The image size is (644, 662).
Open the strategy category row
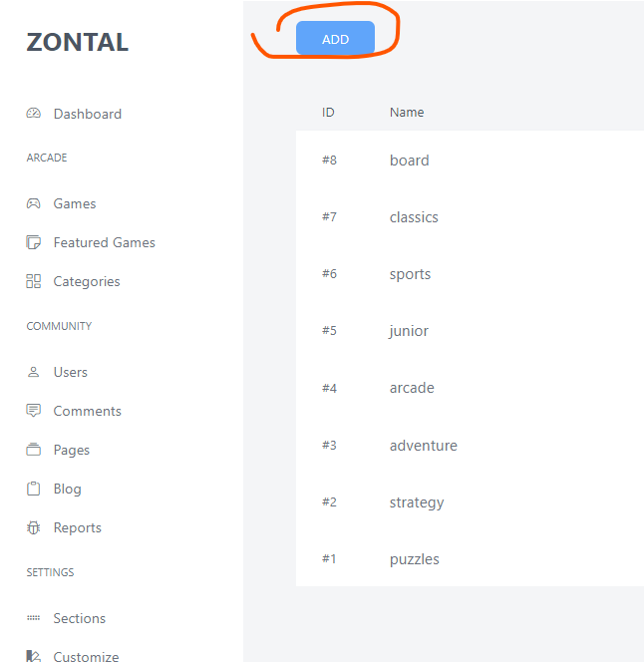[x=417, y=502]
